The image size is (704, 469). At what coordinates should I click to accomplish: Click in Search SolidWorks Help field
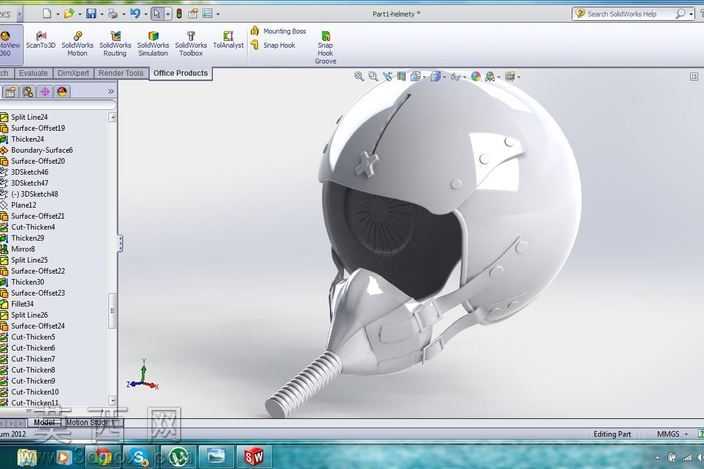(629, 14)
